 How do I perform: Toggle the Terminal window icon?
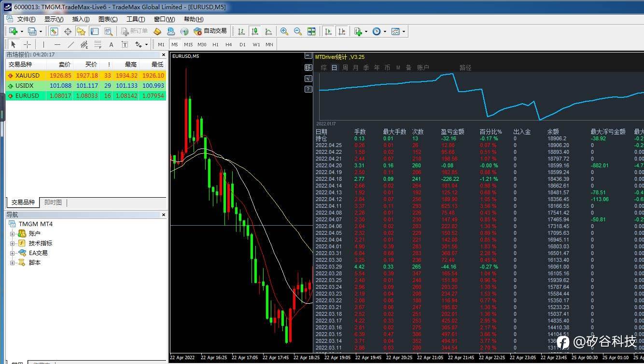tap(95, 31)
